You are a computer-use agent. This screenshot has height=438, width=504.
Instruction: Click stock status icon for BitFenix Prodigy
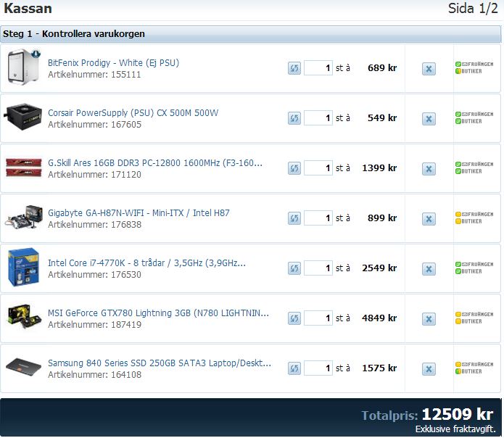coord(474,68)
